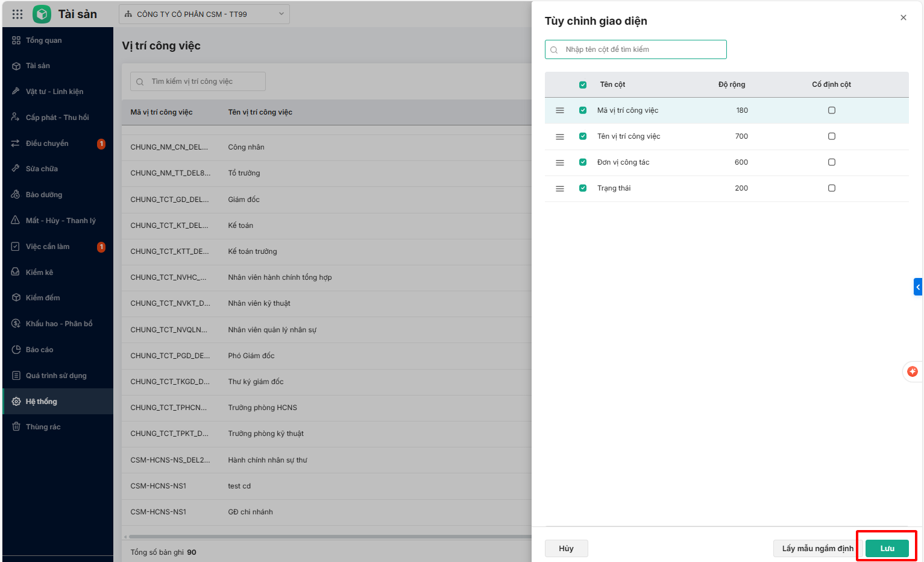The width and height of the screenshot is (924, 562).
Task: Click the red floating assistant icon
Action: click(912, 371)
